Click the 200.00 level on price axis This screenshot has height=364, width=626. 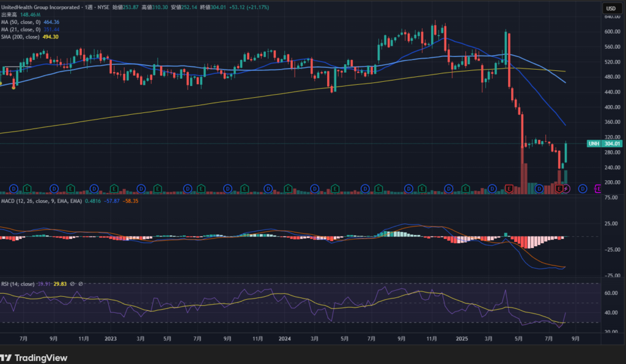coord(613,183)
